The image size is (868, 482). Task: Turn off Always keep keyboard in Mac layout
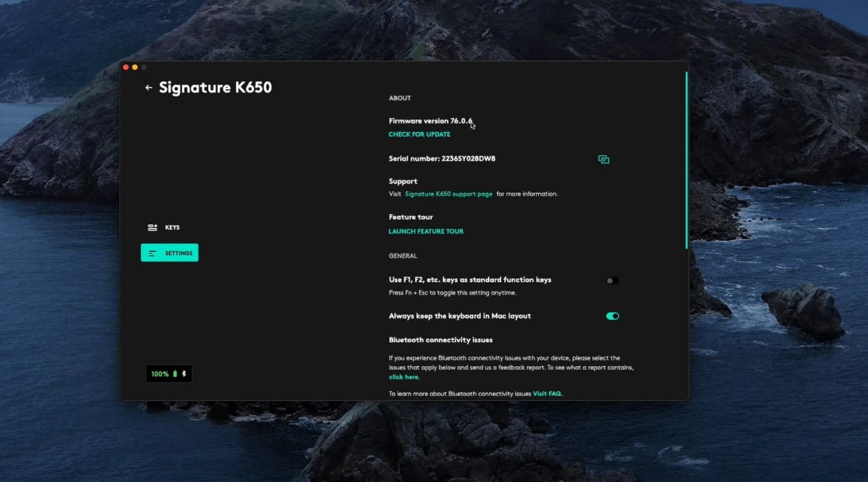(x=612, y=316)
